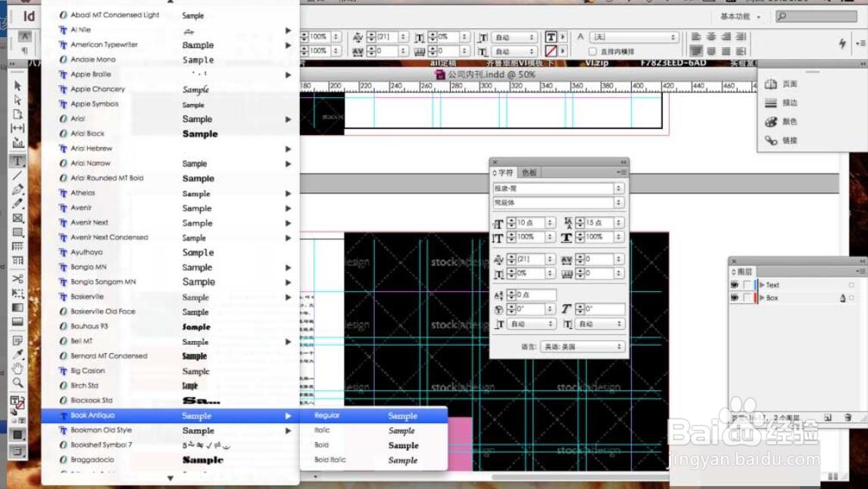Select the Pen tool

[17, 190]
